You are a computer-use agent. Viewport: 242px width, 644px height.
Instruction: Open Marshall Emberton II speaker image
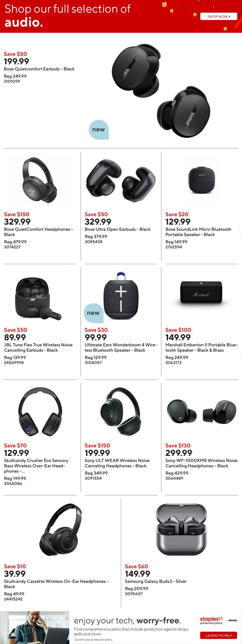201,292
